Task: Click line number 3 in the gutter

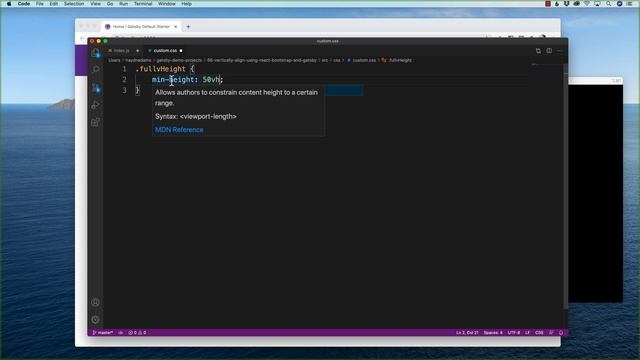Action: [124, 90]
